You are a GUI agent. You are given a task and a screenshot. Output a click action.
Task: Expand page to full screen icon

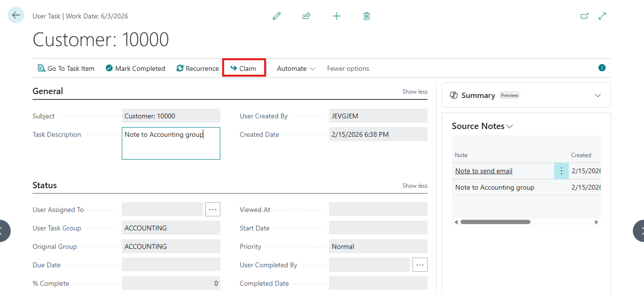(x=602, y=16)
